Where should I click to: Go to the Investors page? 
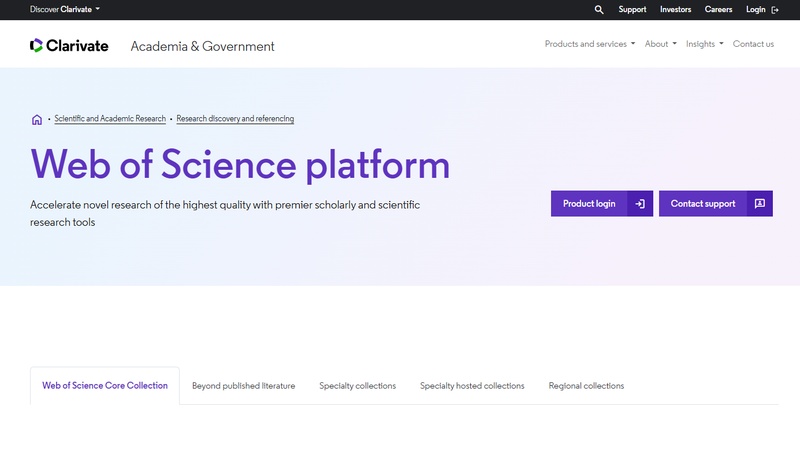coord(676,9)
